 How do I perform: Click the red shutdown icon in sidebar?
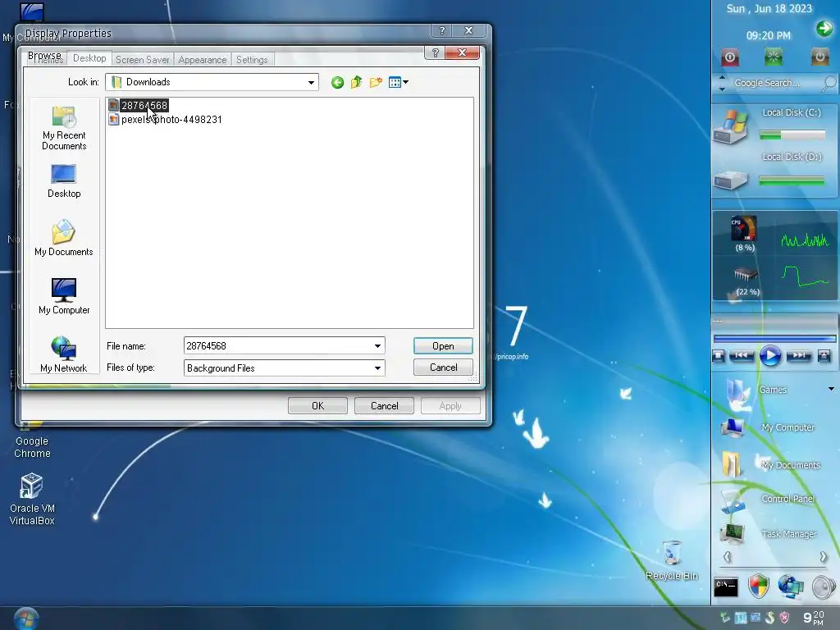tap(729, 57)
